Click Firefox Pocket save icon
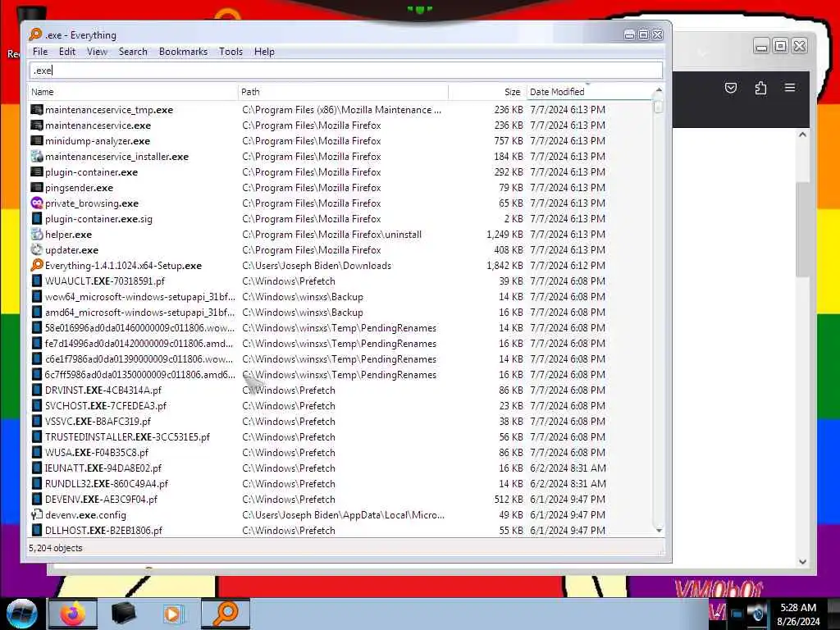The width and height of the screenshot is (840, 630). point(731,87)
